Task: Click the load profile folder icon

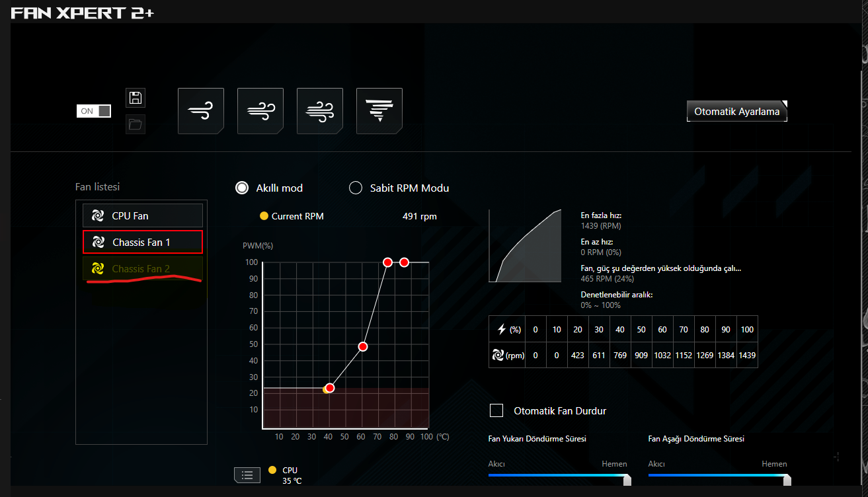Action: tap(136, 124)
